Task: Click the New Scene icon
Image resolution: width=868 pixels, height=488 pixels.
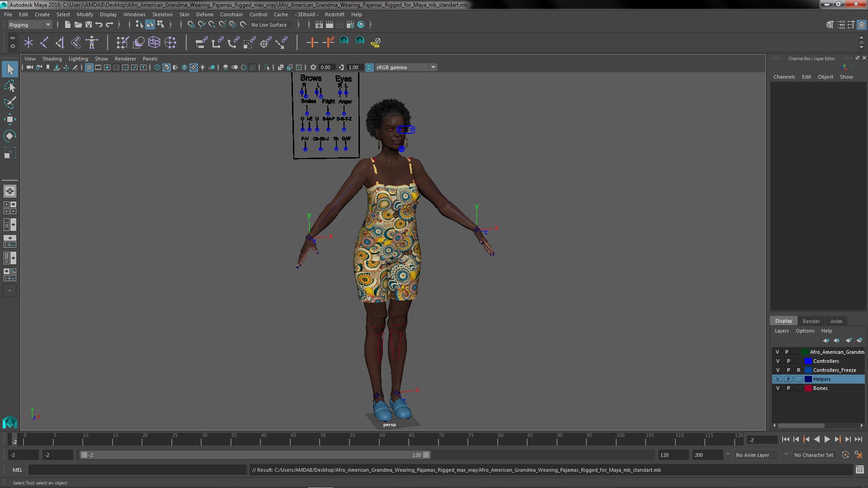Action: click(x=68, y=25)
